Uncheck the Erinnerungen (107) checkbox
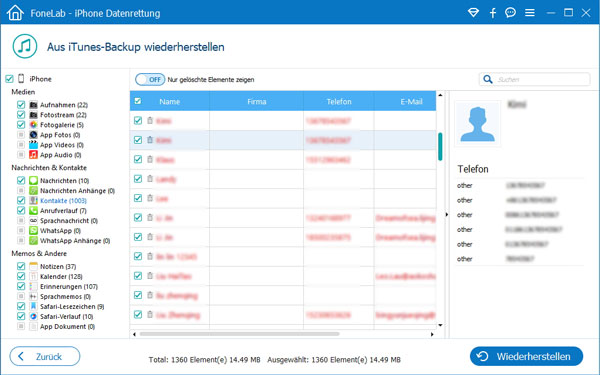Screen dimensions: 600x375 (x=21, y=286)
